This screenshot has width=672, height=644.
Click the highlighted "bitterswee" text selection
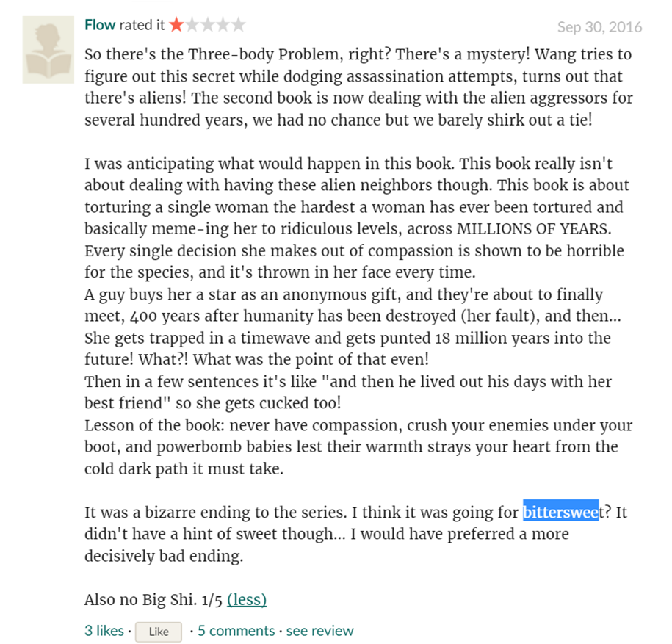[x=560, y=513]
